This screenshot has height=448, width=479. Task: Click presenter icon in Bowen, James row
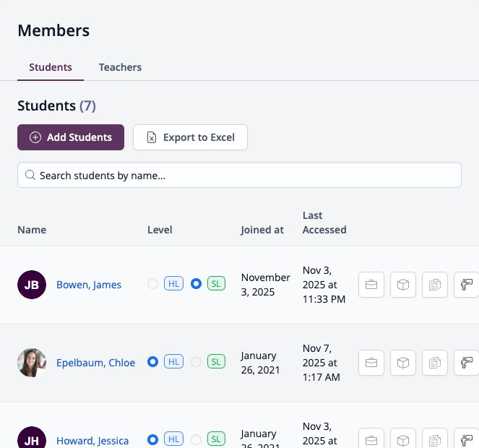pyautogui.click(x=466, y=285)
